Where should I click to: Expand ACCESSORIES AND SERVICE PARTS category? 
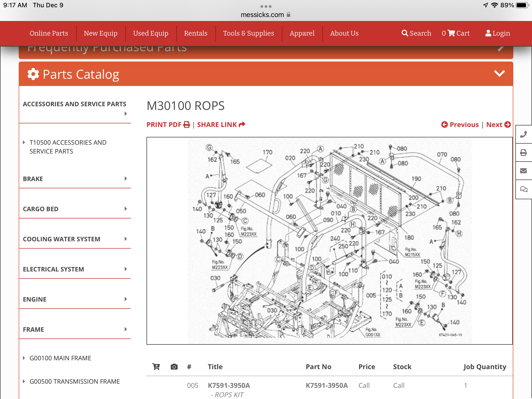tap(75, 108)
